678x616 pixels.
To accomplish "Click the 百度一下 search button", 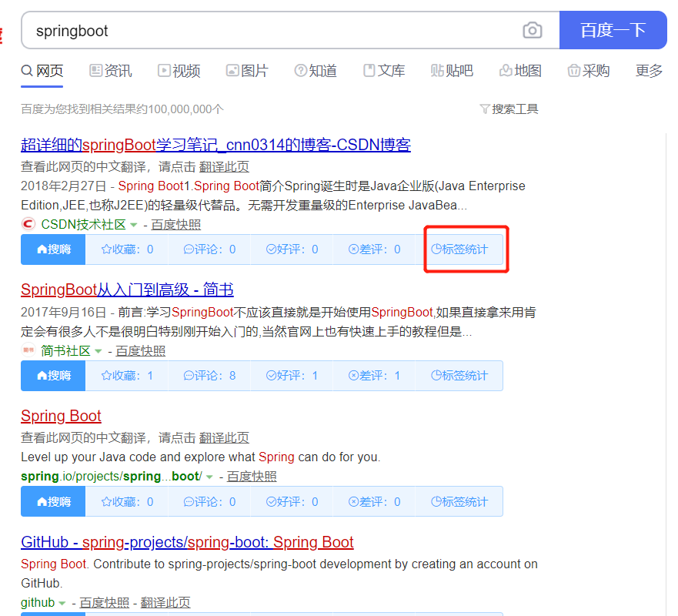I will coord(613,30).
